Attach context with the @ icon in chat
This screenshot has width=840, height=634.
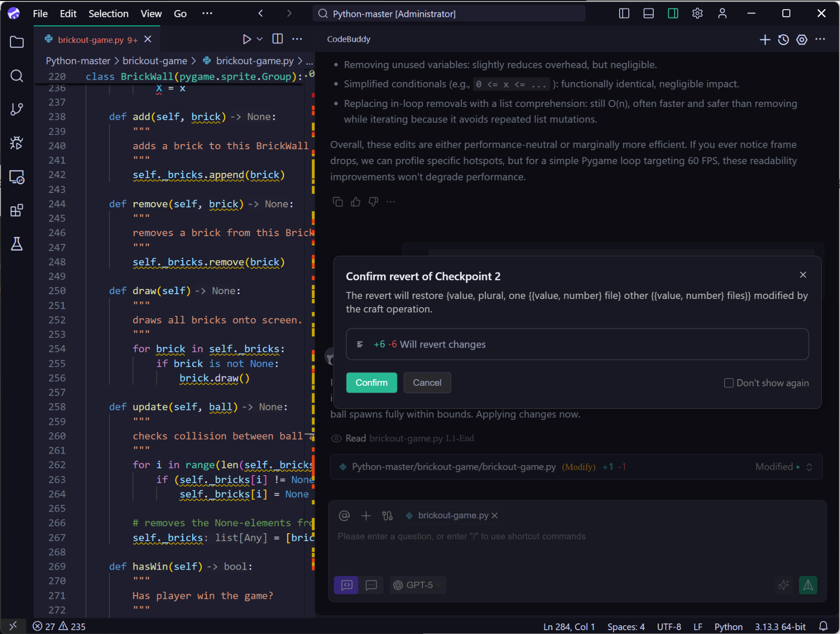pyautogui.click(x=344, y=515)
